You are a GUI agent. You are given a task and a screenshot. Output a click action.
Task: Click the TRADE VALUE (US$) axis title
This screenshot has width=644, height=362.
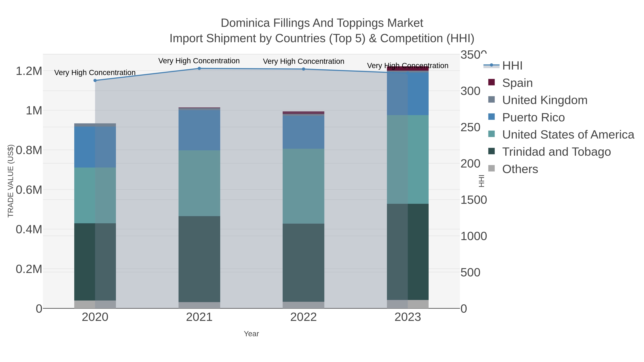[11, 181]
